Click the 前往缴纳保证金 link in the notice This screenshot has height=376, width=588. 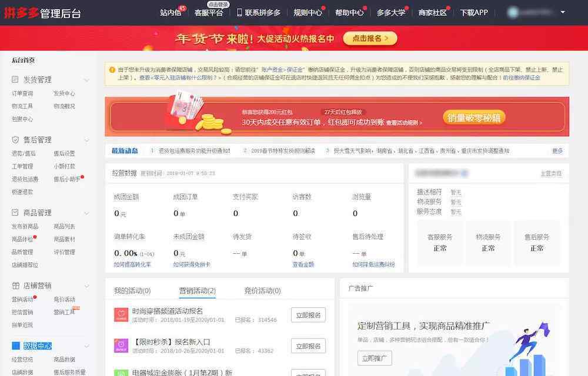coord(522,78)
